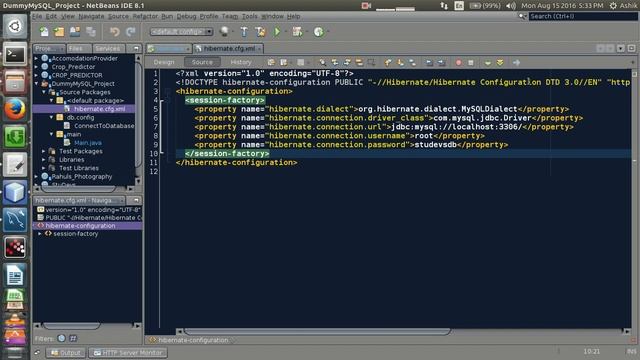The width and height of the screenshot is (640, 360).
Task: Click the Build Project hammer icon
Action: [x=244, y=31]
